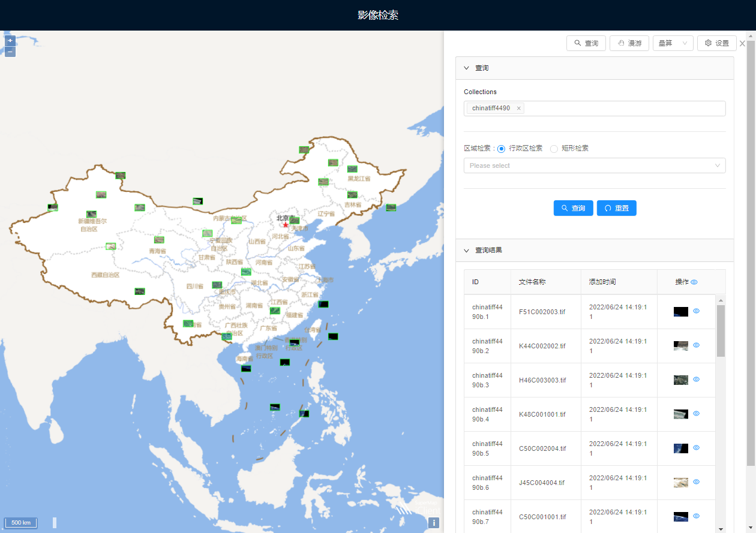756x533 pixels.
Task: Remove the chinatiff4490 collection tag
Action: tap(519, 109)
